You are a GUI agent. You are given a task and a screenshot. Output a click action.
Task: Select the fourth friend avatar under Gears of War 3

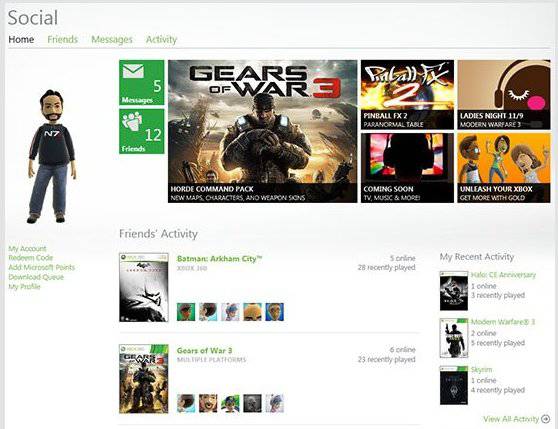tap(253, 403)
